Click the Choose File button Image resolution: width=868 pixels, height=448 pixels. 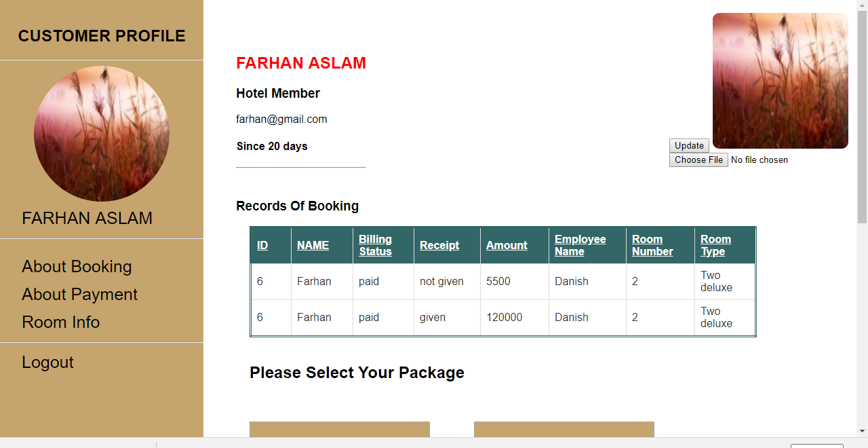pyautogui.click(x=698, y=160)
